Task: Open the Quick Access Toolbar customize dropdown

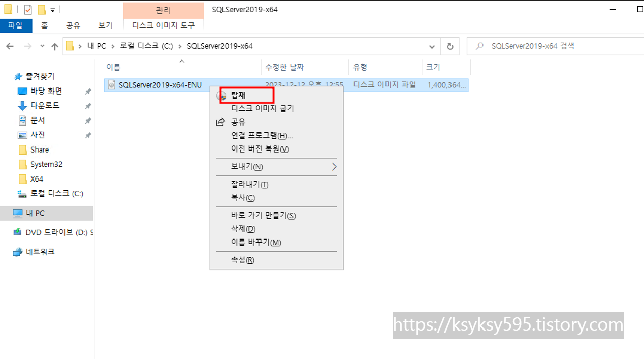Action: [x=52, y=10]
